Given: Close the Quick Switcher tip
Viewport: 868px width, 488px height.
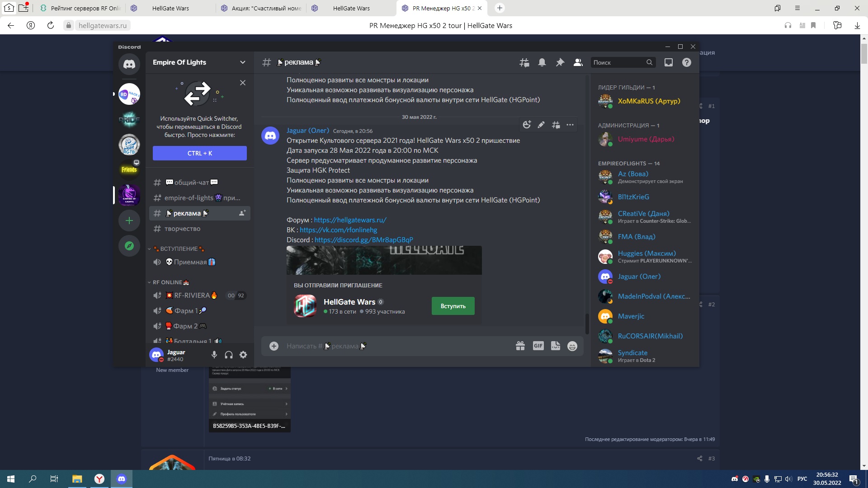Looking at the screenshot, I should [243, 83].
